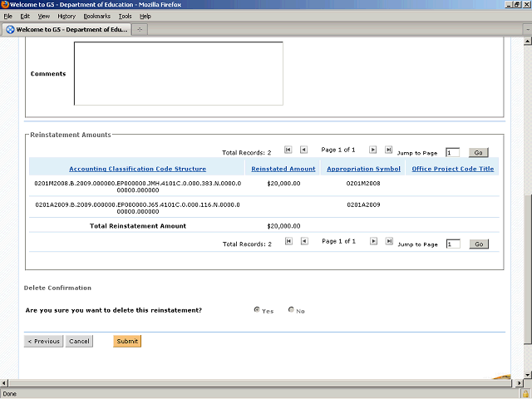Sort by Reinstated Amount column header
Viewport: 532px width, 399px height.
[283, 169]
